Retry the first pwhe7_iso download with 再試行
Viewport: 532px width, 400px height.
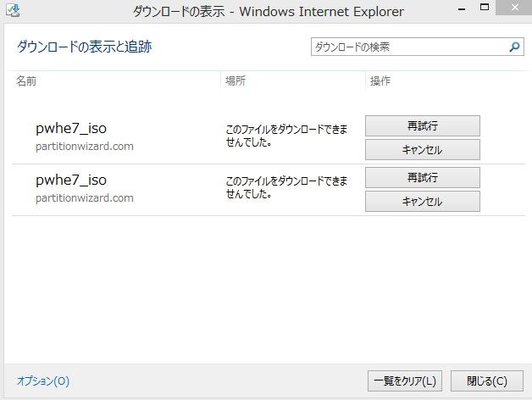tap(423, 126)
